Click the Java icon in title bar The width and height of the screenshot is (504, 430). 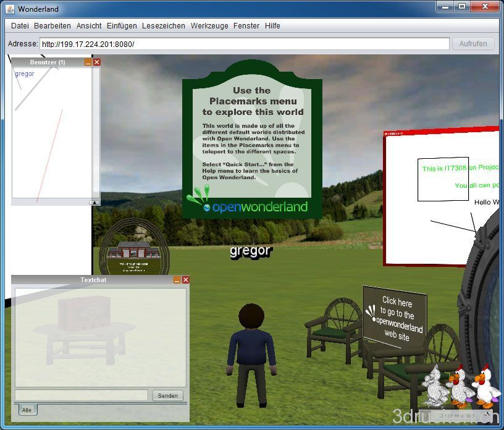tap(10, 9)
